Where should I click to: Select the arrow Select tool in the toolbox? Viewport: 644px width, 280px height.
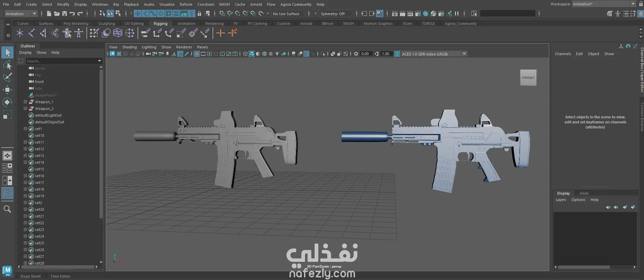click(x=7, y=52)
